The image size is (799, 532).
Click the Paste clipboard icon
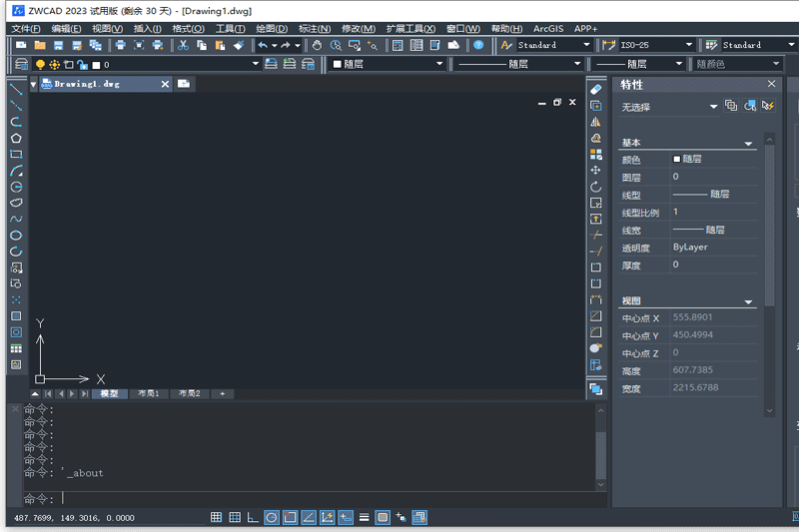(220, 45)
